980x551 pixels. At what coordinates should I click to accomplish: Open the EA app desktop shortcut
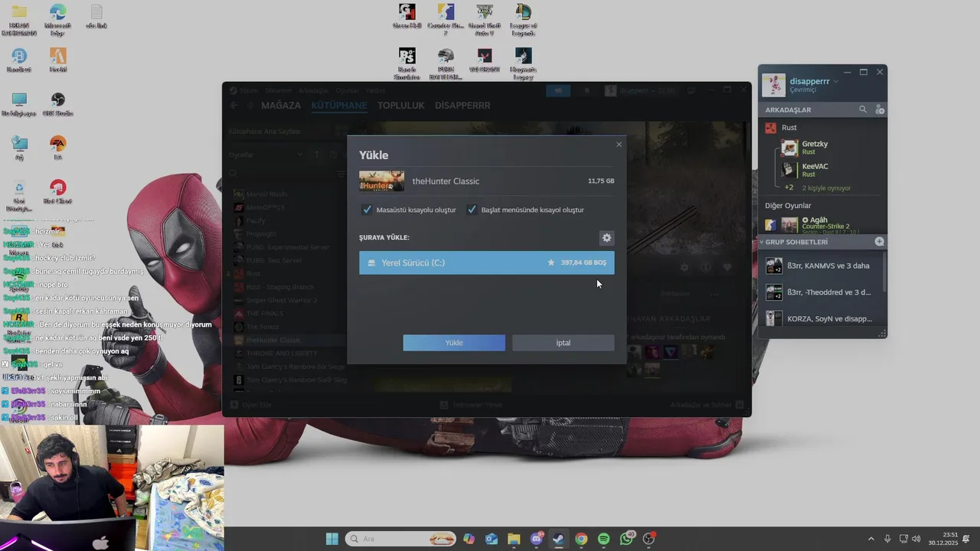57,148
